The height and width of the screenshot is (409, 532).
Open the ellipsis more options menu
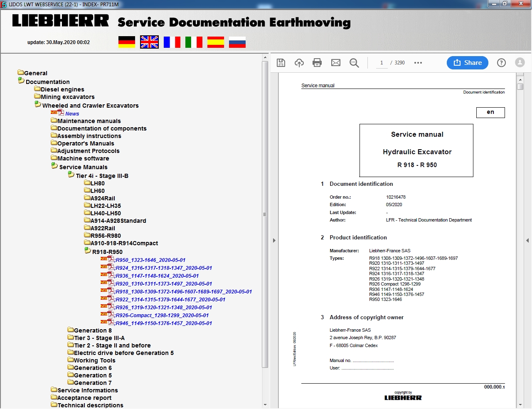click(418, 63)
